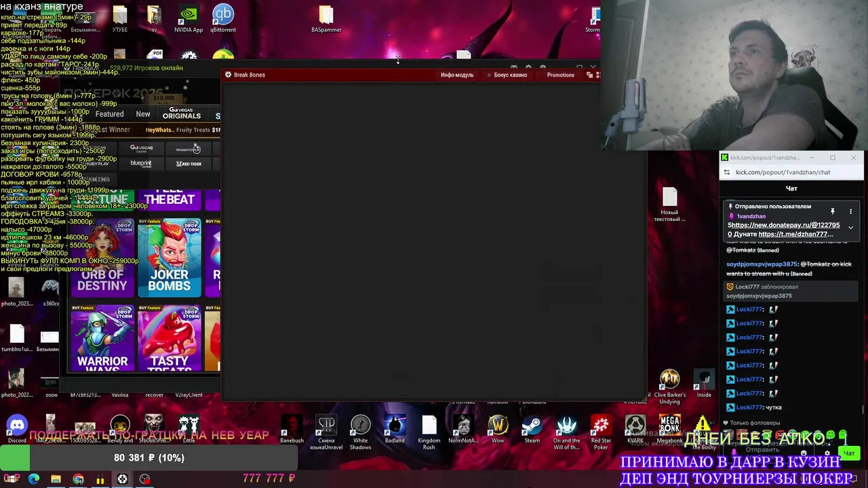Open the site settings icon in Kick address bar
868x488 pixels.
(727, 172)
